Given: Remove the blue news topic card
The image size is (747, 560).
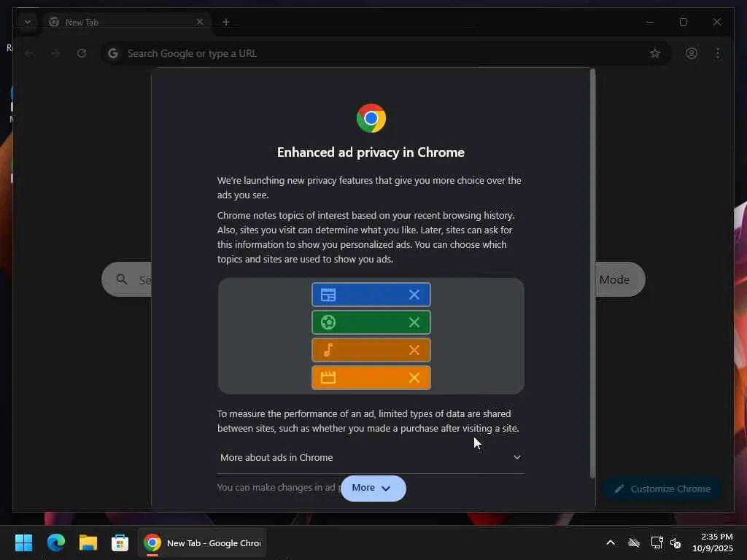Looking at the screenshot, I should click(414, 295).
